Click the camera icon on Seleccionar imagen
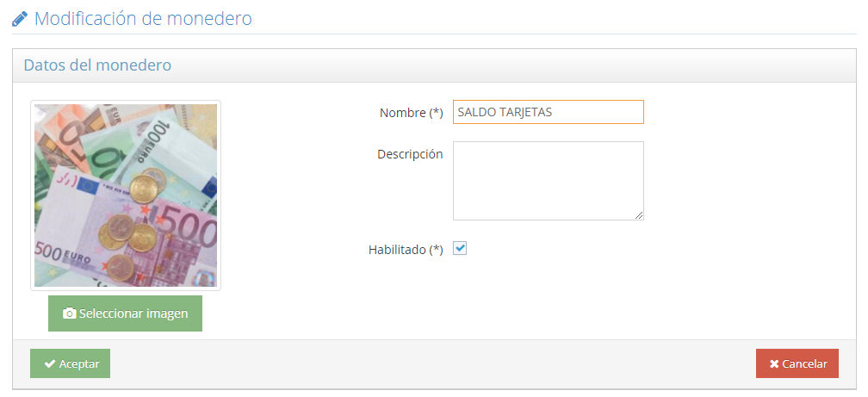This screenshot has width=868, height=397. click(70, 314)
